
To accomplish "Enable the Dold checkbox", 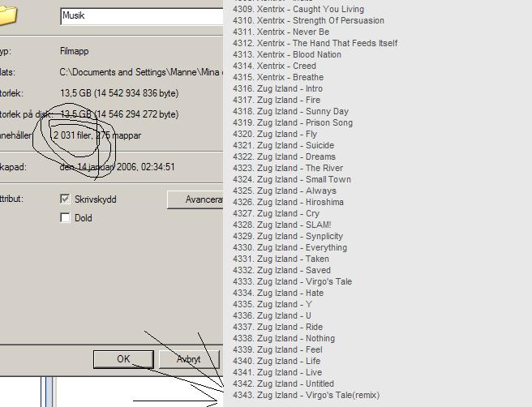I will pyautogui.click(x=65, y=217).
